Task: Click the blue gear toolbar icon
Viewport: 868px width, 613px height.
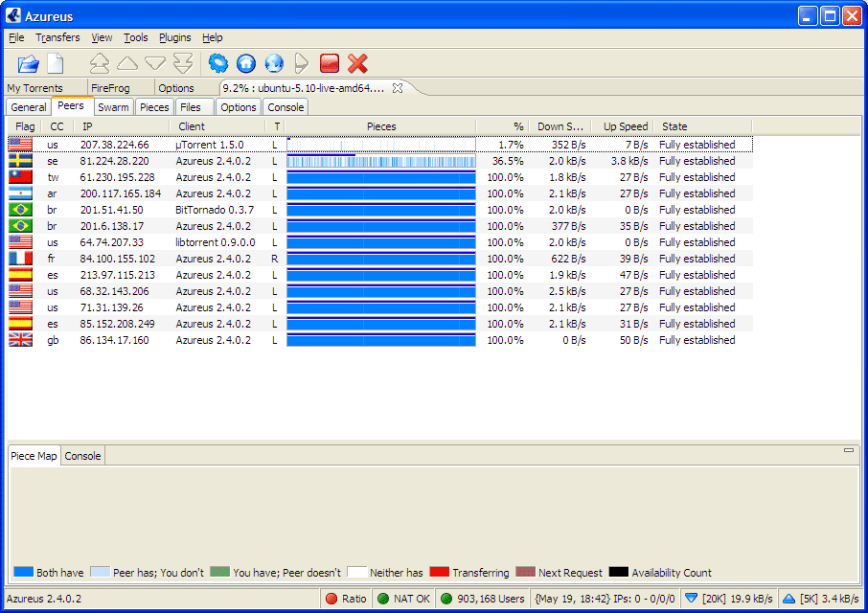Action: 218,63
